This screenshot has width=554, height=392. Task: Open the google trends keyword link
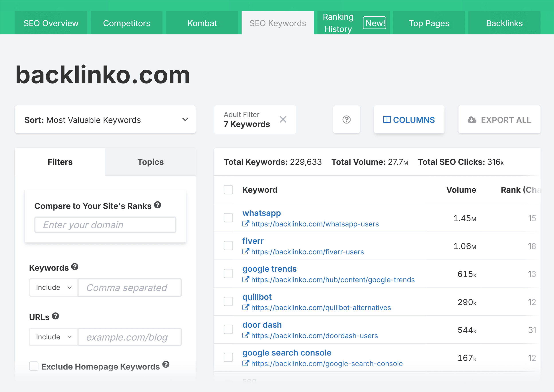[269, 269]
